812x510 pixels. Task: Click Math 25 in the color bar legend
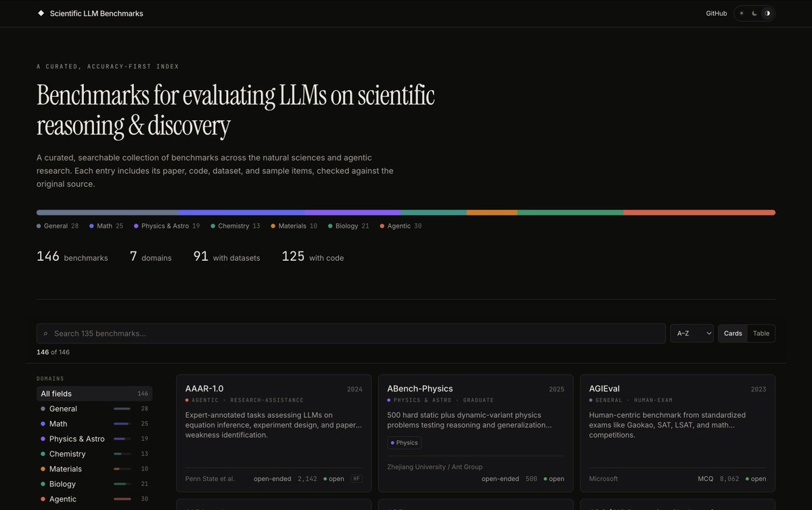(x=106, y=226)
